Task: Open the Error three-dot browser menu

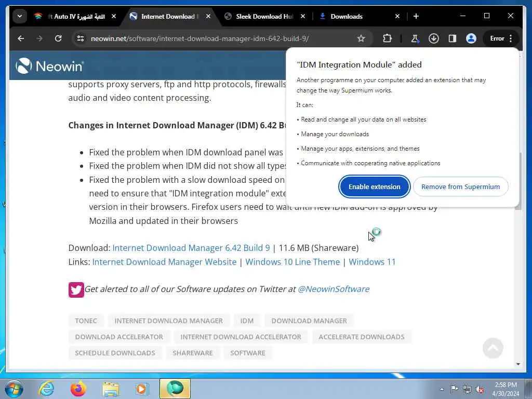Action: point(501,38)
